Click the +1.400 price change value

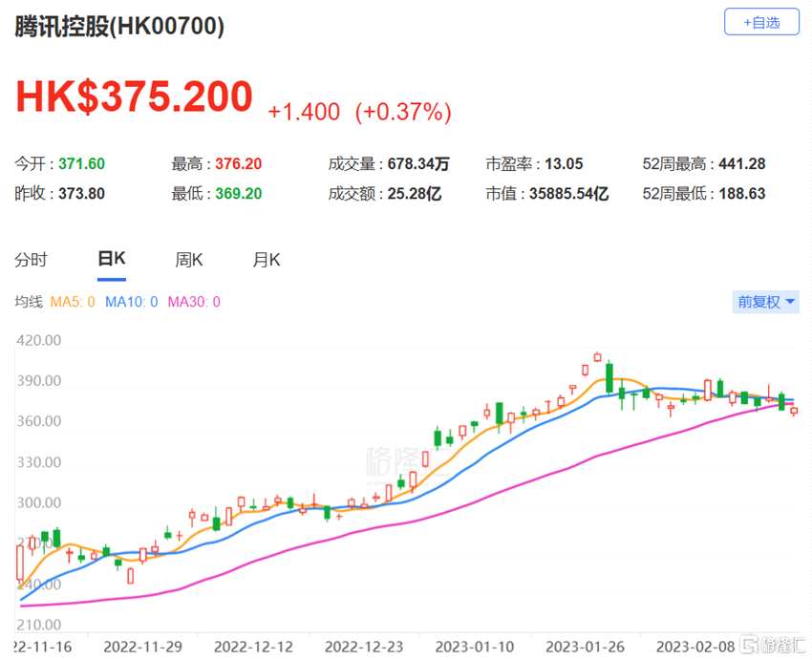pos(304,112)
